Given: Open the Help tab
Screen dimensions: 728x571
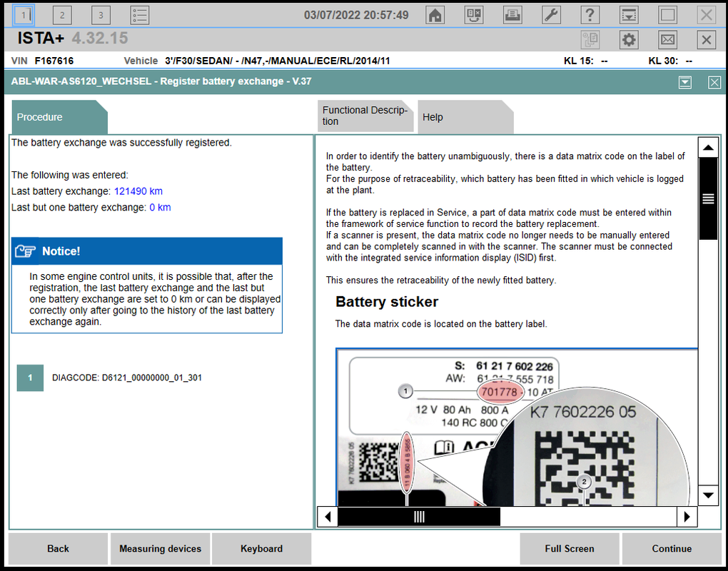Looking at the screenshot, I should pyautogui.click(x=465, y=117).
